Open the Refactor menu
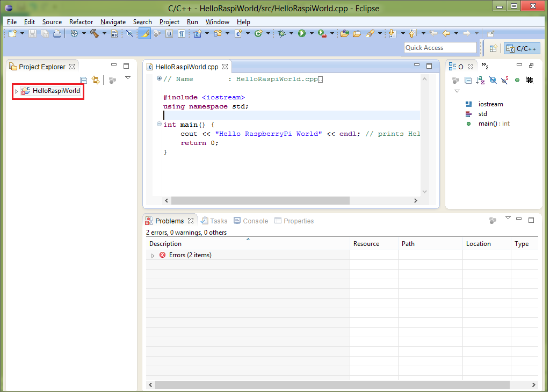The image size is (550, 392). [81, 22]
